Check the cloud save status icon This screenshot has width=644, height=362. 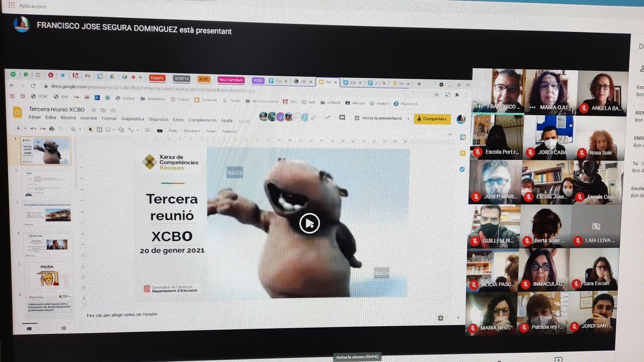pos(113,110)
